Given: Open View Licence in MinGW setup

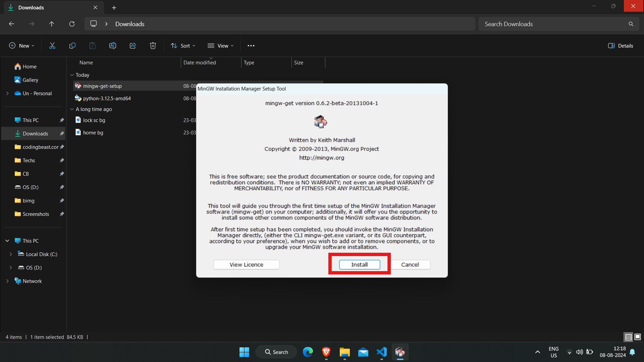Looking at the screenshot, I should click(x=246, y=264).
